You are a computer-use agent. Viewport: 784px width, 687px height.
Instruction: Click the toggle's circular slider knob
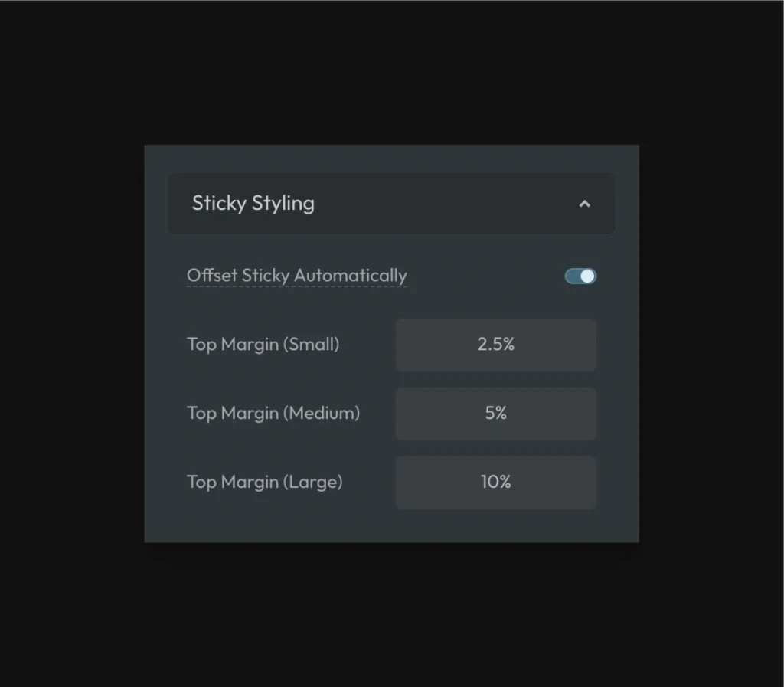click(x=586, y=276)
